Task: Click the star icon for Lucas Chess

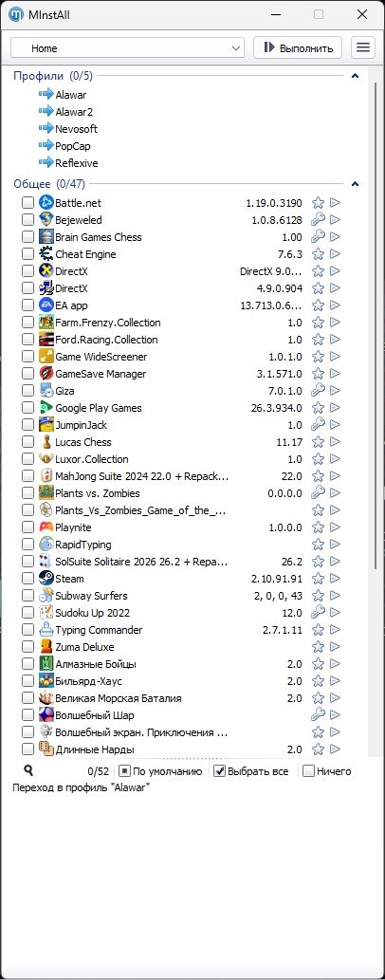Action: 318,442
